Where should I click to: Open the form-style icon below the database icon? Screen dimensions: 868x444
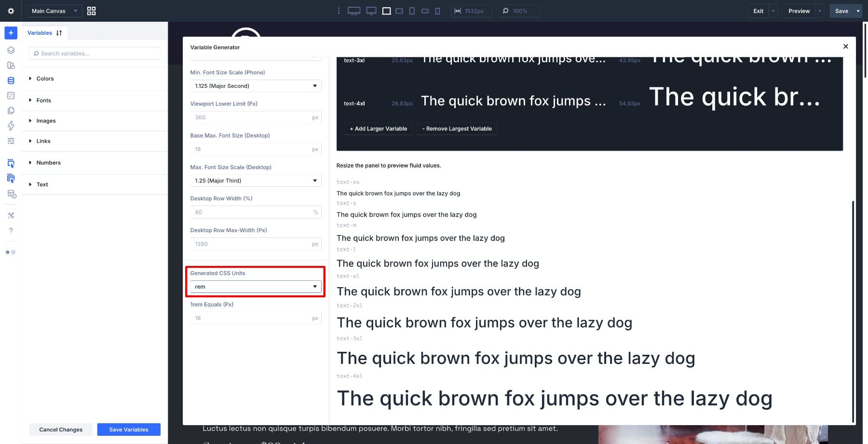11,96
